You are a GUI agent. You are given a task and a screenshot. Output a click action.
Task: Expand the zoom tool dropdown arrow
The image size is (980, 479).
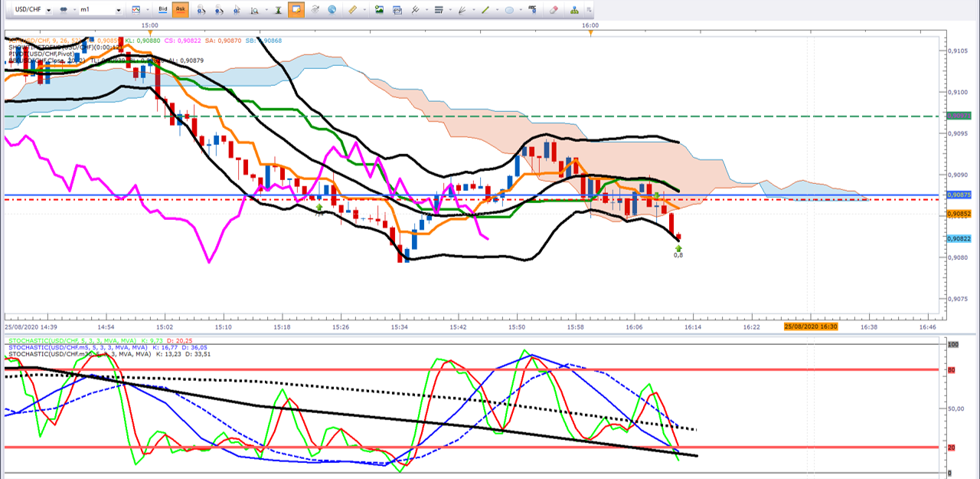(266, 11)
